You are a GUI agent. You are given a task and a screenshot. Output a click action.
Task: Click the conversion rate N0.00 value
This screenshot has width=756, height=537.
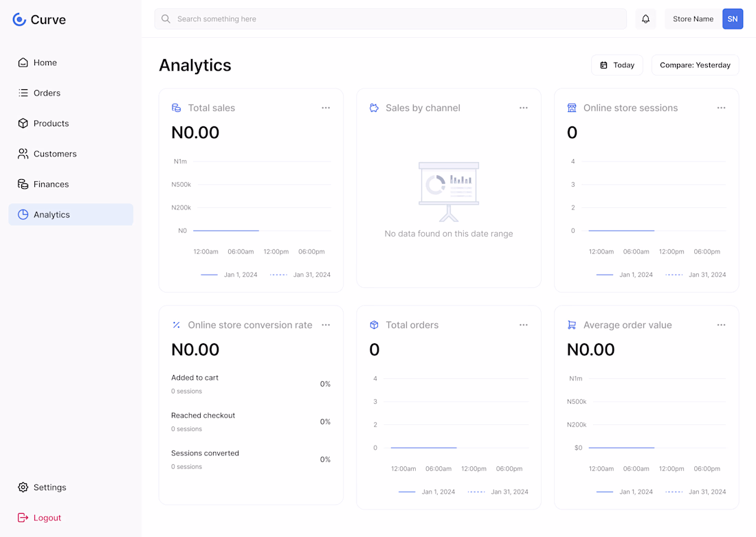pos(195,350)
